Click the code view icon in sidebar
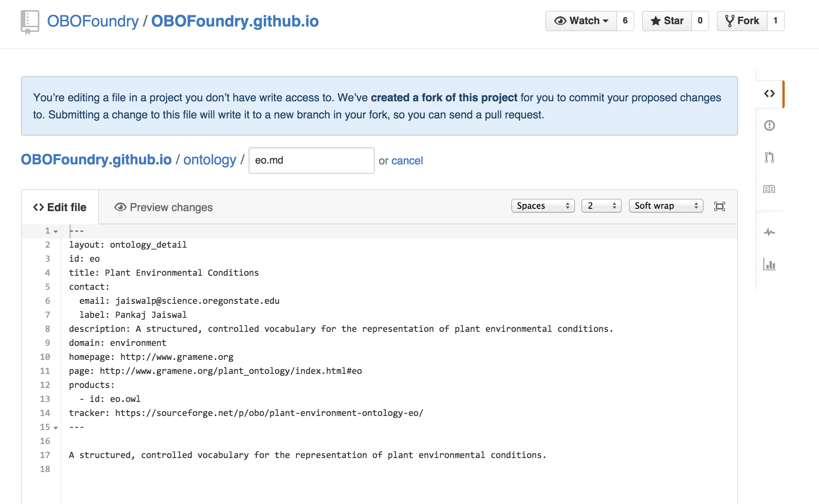Screen dimensions: 819x504 [770, 93]
